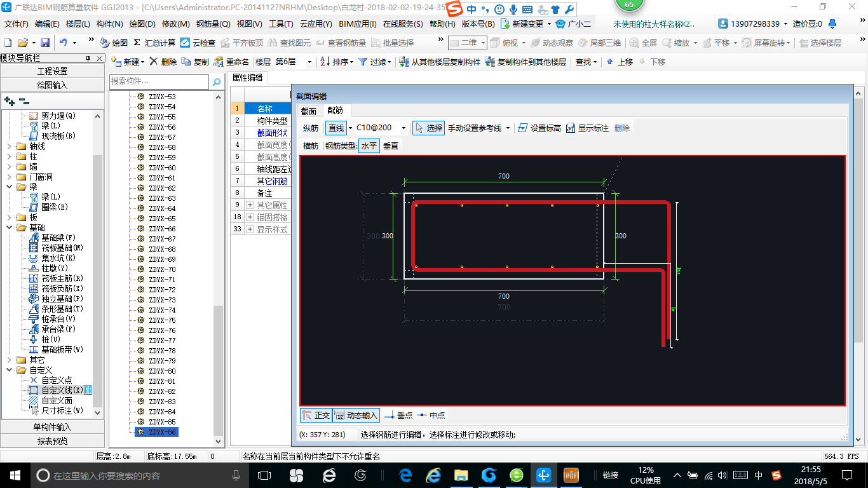
Task: Select 自定义线(X) in navigator tree
Action: point(62,390)
